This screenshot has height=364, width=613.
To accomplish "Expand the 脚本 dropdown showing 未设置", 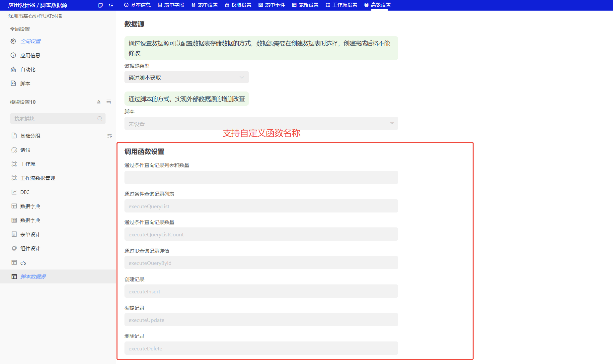I will [261, 124].
